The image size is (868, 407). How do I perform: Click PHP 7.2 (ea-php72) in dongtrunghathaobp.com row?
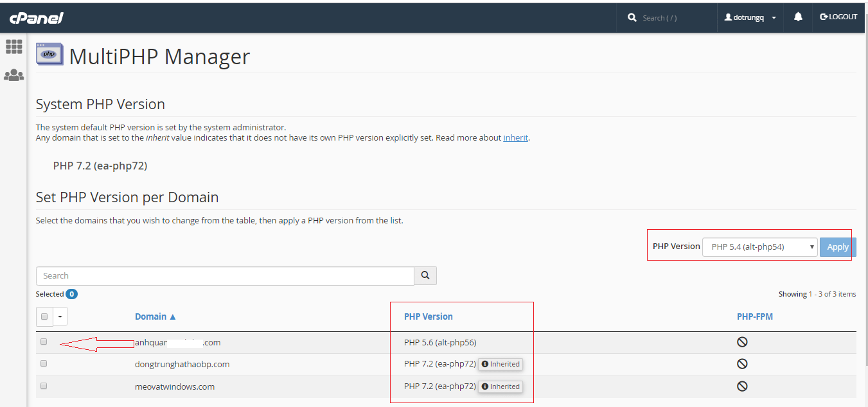coord(440,364)
